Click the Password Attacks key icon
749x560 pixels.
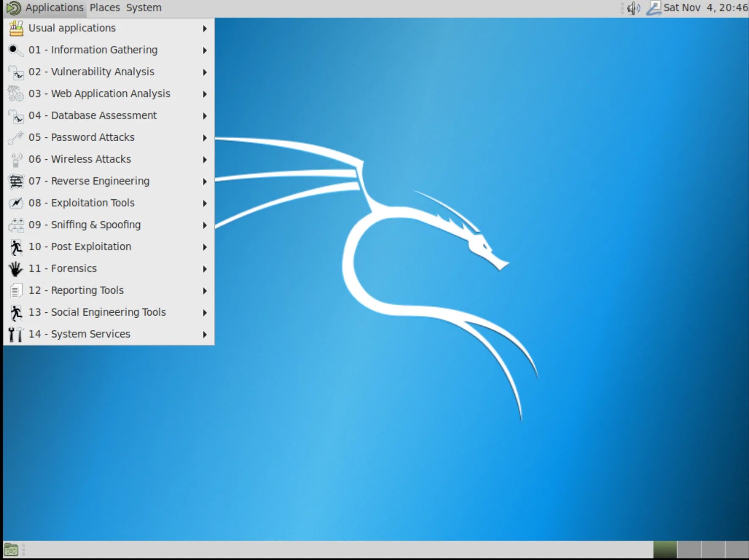[16, 138]
